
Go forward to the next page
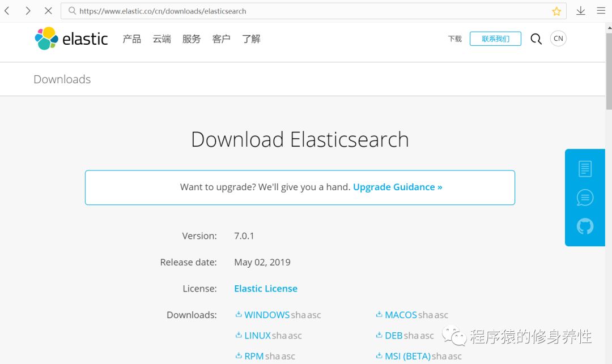(x=28, y=11)
